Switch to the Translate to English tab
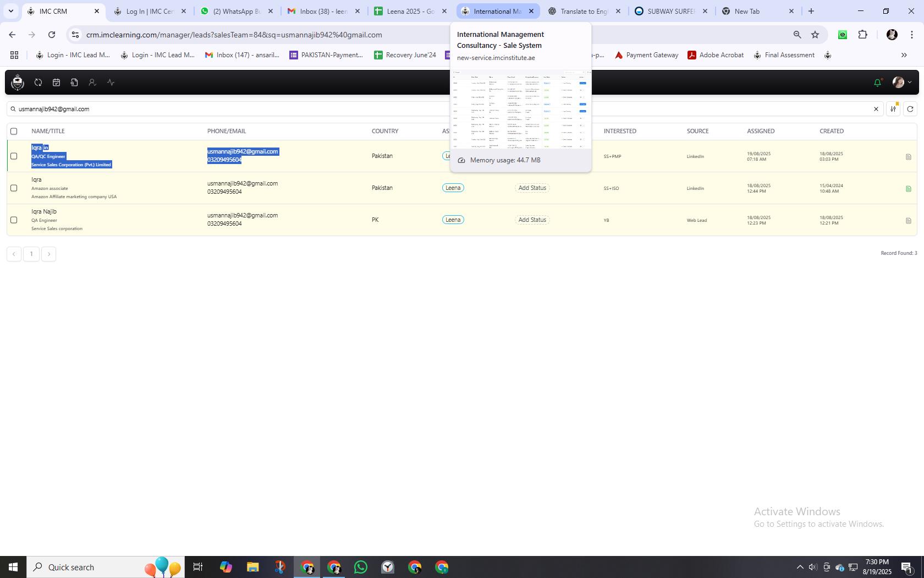Screen dimensions: 924x578 tap(584, 11)
